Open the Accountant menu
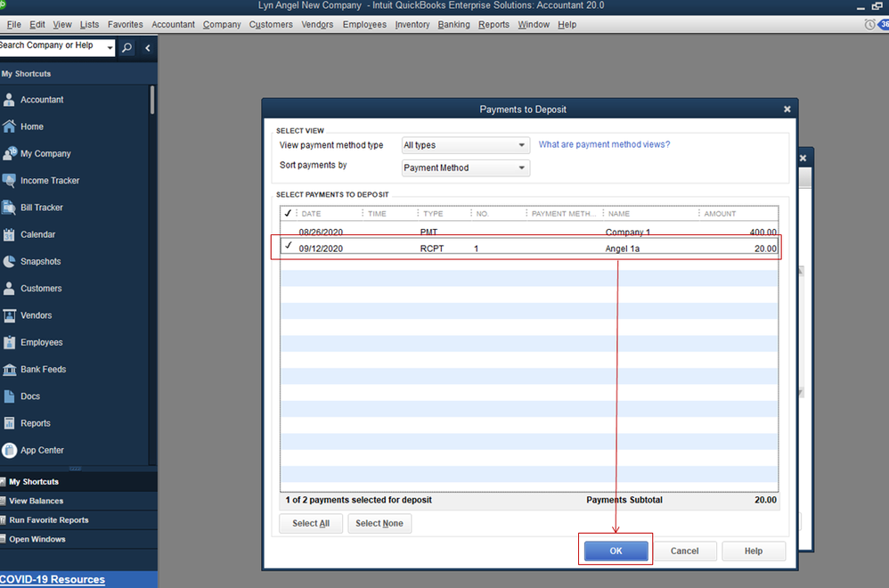This screenshot has height=588, width=889. [173, 24]
